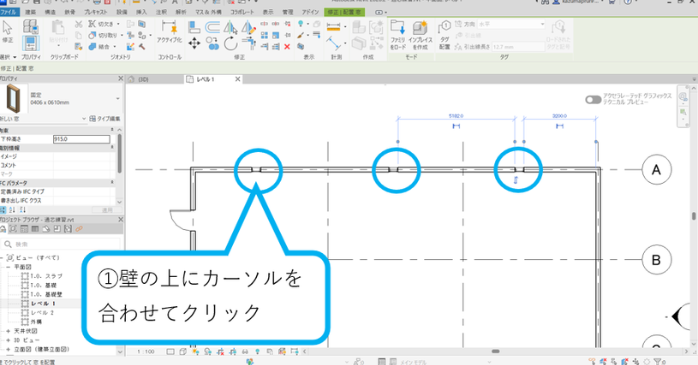
Task: Click the Load Family icon
Action: pyautogui.click(x=398, y=28)
